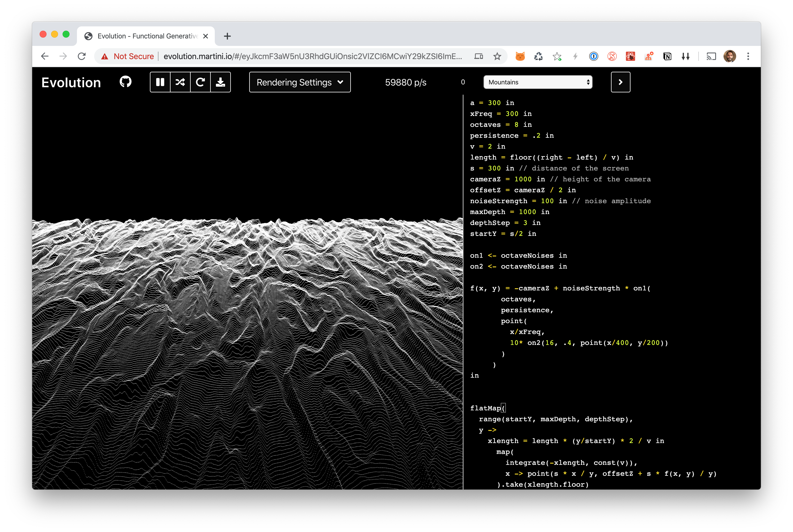
Task: Shuffle to a random seed
Action: coord(180,82)
